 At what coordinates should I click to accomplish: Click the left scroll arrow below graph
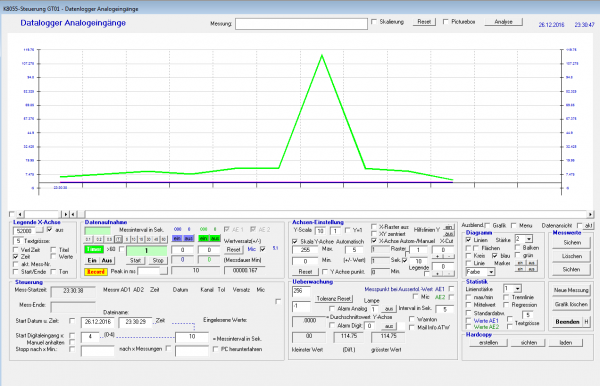[20, 214]
